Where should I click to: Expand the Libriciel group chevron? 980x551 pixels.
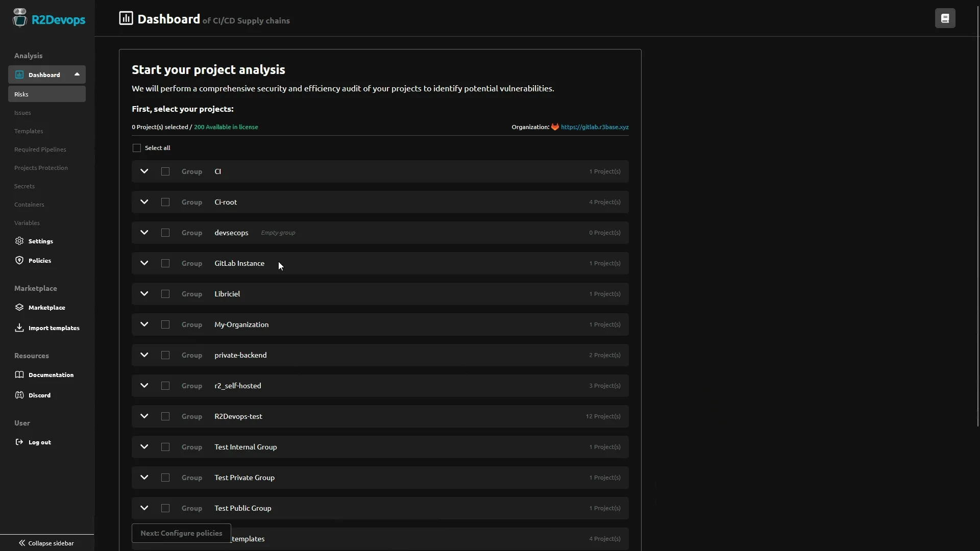tap(144, 294)
